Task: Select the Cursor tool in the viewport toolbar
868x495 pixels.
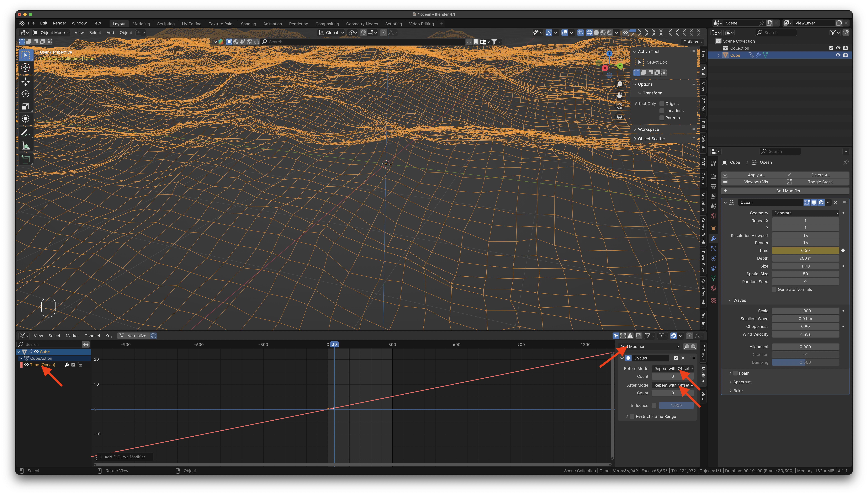Action: pos(25,68)
